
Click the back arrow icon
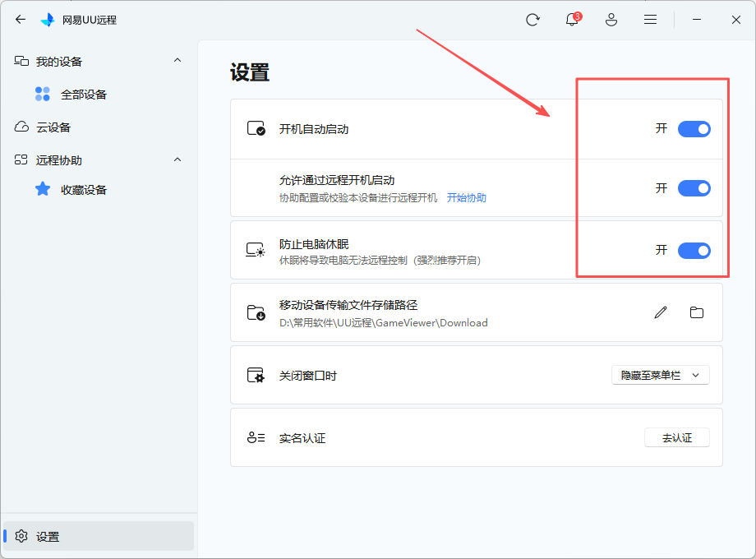[21, 20]
